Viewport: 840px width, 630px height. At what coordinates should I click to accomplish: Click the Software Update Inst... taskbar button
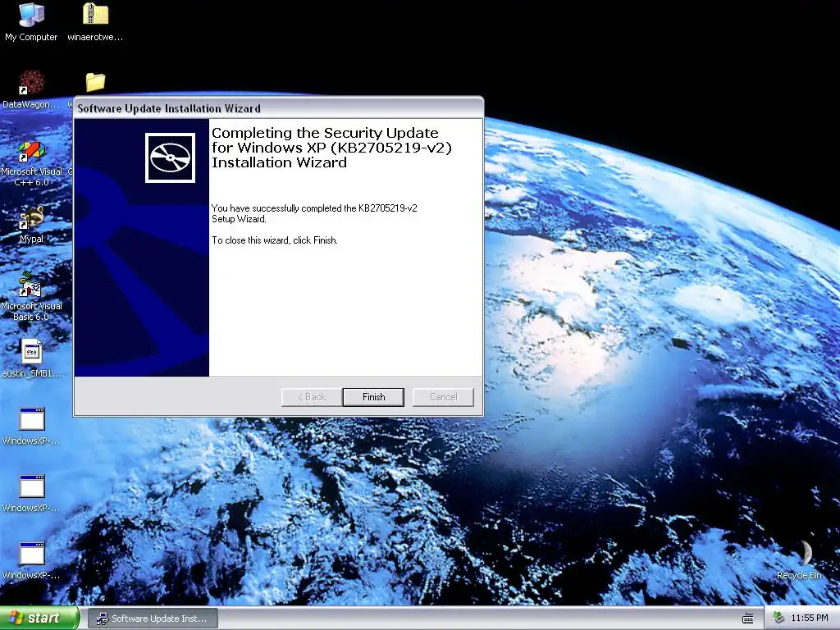point(153,619)
